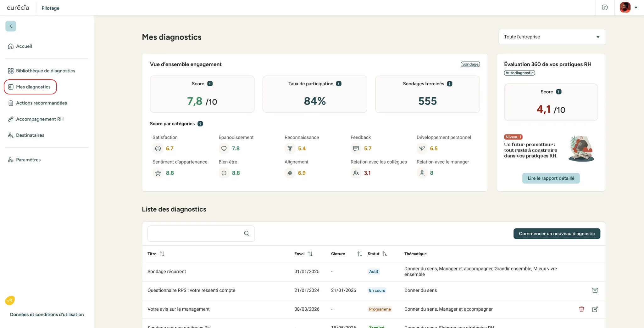Expand the user profile avatar menu
The image size is (644, 328).
[x=628, y=8]
